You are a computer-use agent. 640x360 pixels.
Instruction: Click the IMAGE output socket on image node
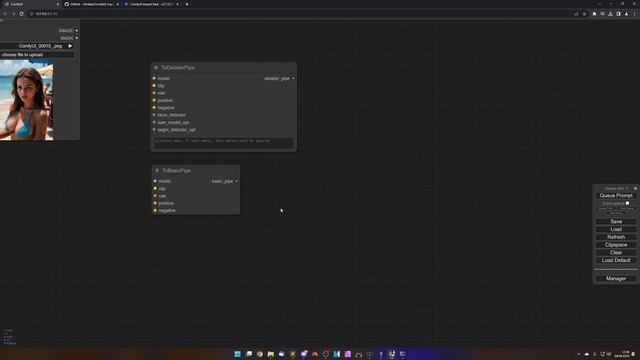pyautogui.click(x=77, y=31)
